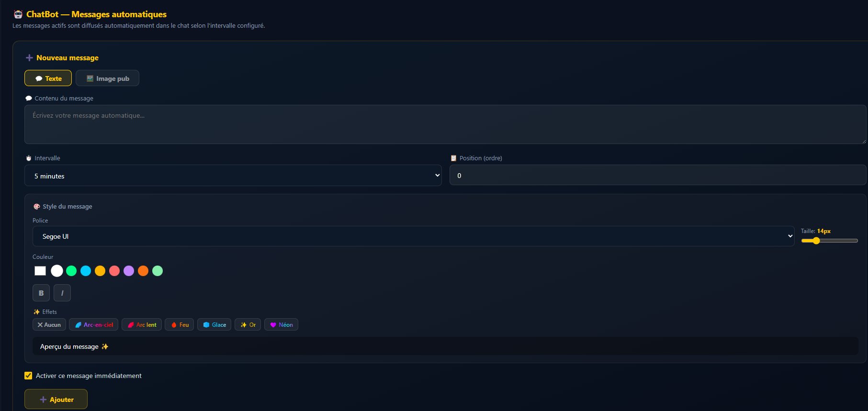Image resolution: width=868 pixels, height=411 pixels.
Task: Toggle italic text formatting
Action: click(62, 293)
